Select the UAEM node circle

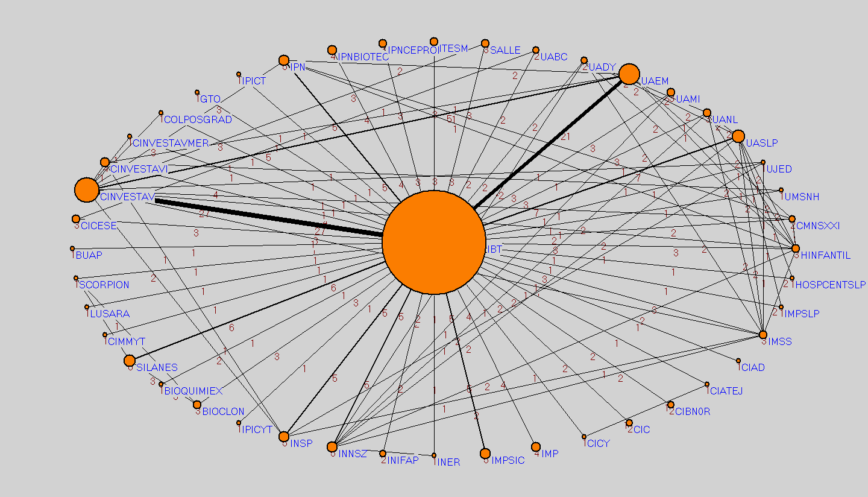pyautogui.click(x=629, y=74)
